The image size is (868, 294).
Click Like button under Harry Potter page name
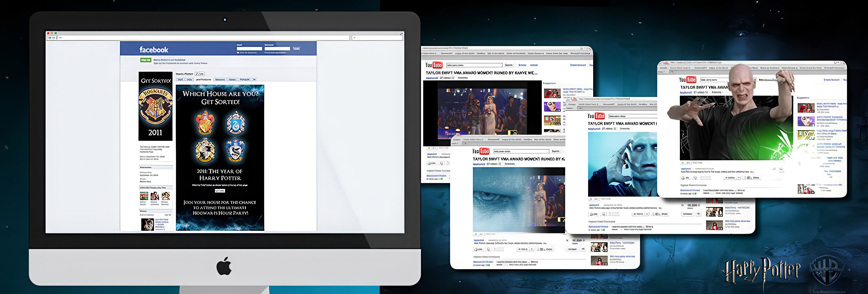200,74
